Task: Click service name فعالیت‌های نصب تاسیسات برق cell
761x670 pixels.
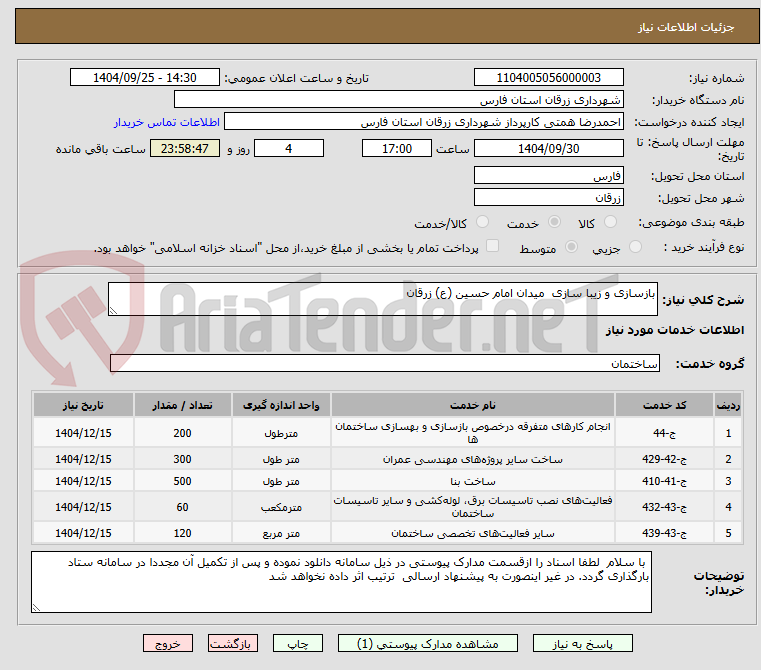Action: 473,507
